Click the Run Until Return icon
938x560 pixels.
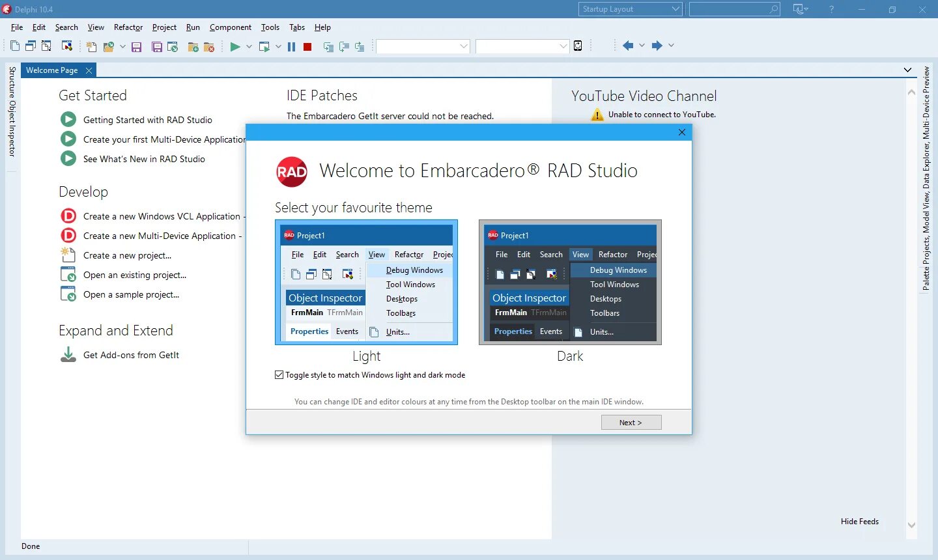(360, 47)
